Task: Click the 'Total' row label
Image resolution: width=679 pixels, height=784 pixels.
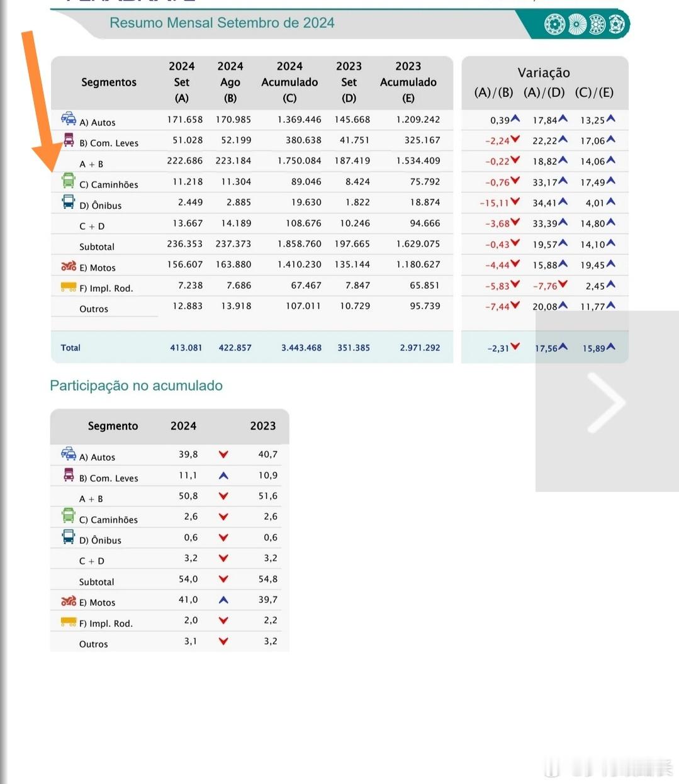Action: [70, 347]
